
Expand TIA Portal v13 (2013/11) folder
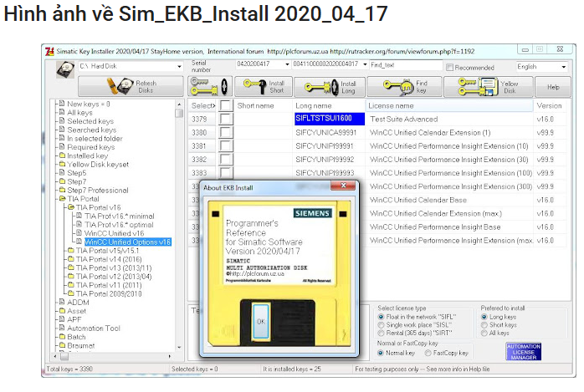(x=114, y=267)
